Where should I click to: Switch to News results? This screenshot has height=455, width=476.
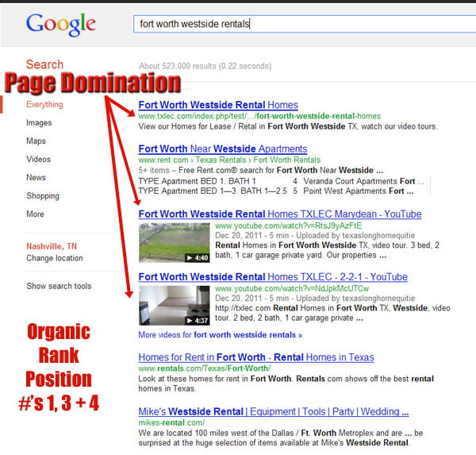(36, 178)
